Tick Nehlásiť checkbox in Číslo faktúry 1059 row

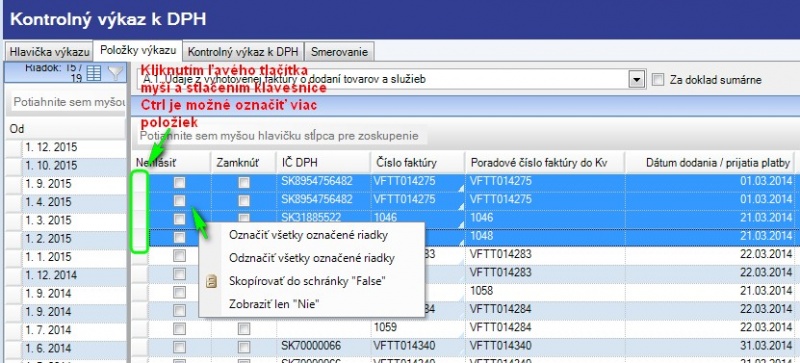click(179, 329)
